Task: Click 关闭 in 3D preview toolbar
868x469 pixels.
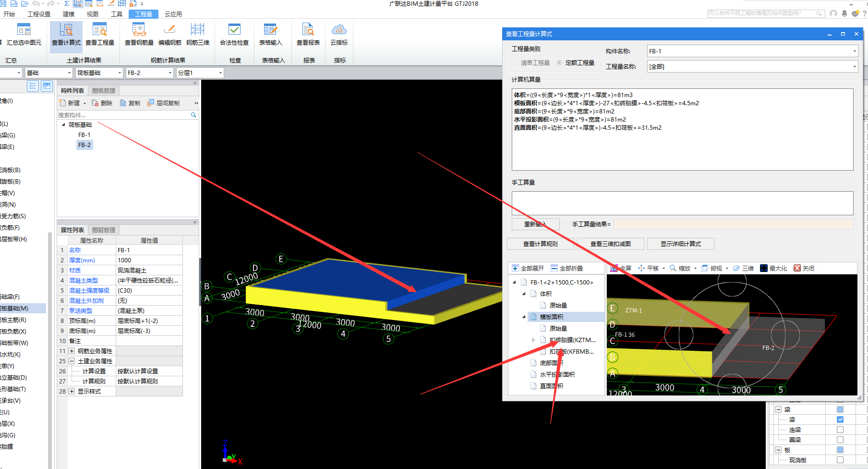Action: [x=804, y=268]
